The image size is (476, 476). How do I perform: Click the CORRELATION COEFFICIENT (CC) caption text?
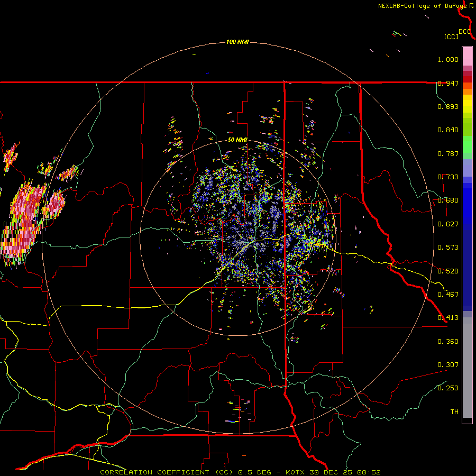(x=167, y=472)
